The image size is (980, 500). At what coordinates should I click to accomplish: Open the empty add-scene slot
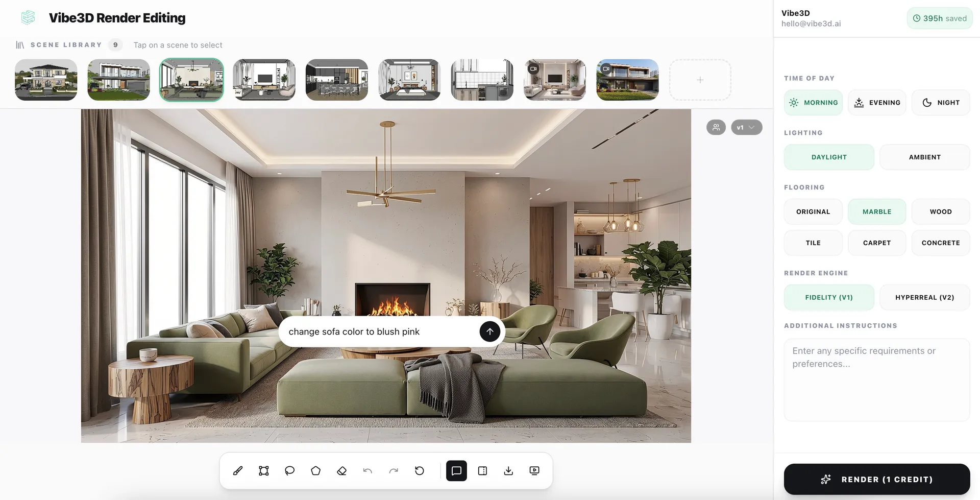click(700, 80)
